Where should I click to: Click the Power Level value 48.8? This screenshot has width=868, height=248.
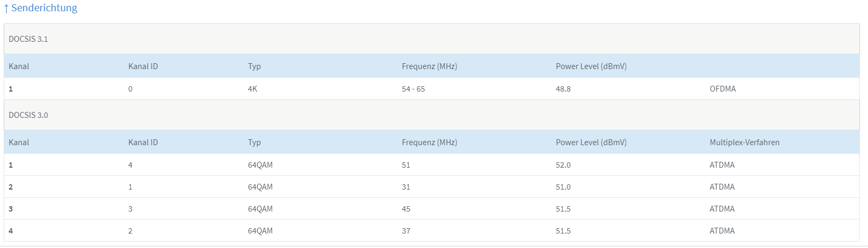pyautogui.click(x=563, y=89)
